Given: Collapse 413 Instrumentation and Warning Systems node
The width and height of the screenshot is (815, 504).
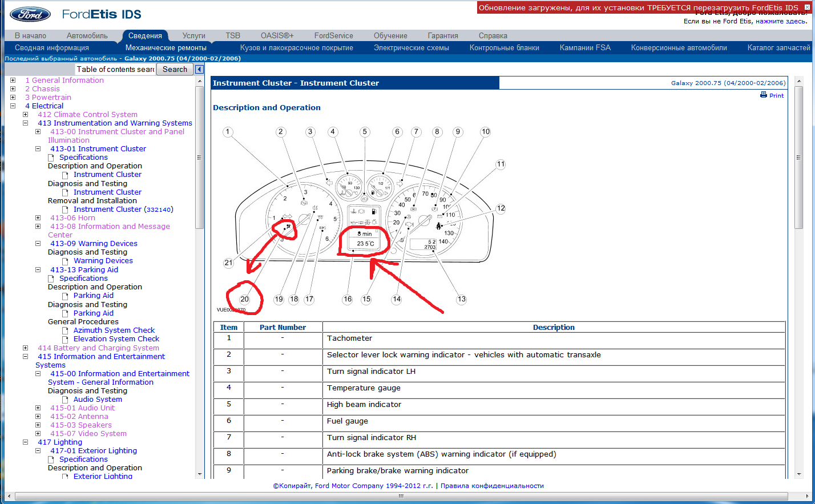Looking at the screenshot, I should [25, 123].
